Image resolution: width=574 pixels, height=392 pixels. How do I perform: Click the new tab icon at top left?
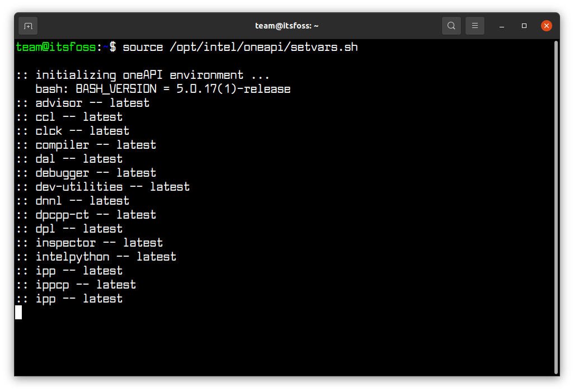(27, 25)
